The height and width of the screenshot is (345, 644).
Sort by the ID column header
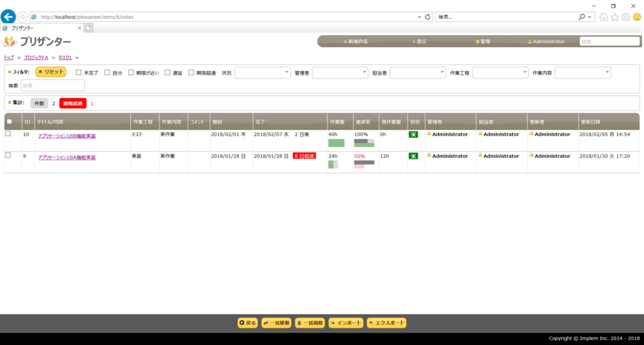[x=28, y=122]
